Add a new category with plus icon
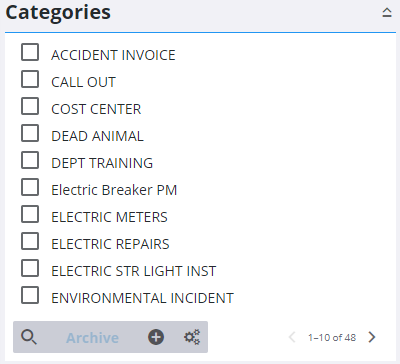 tap(156, 337)
